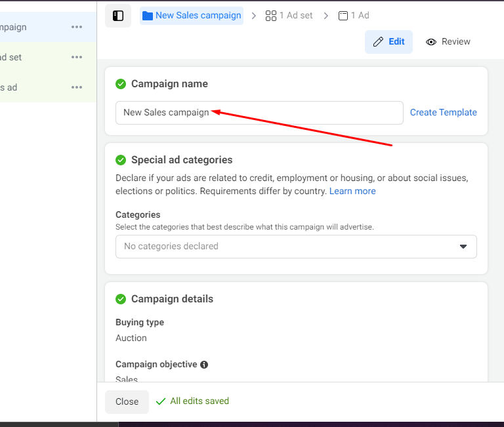Click the ad icon in breadcrumb

(x=343, y=15)
